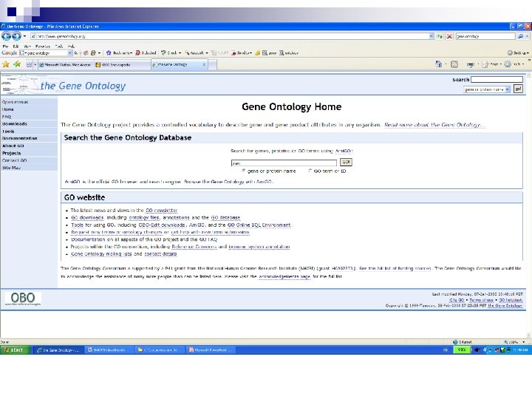532x399 pixels.
Task: Open the Tools menu
Action: 59,46
